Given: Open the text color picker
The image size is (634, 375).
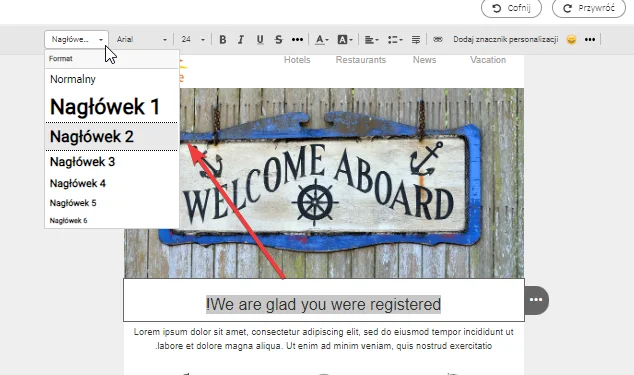Looking at the screenshot, I should click(321, 40).
